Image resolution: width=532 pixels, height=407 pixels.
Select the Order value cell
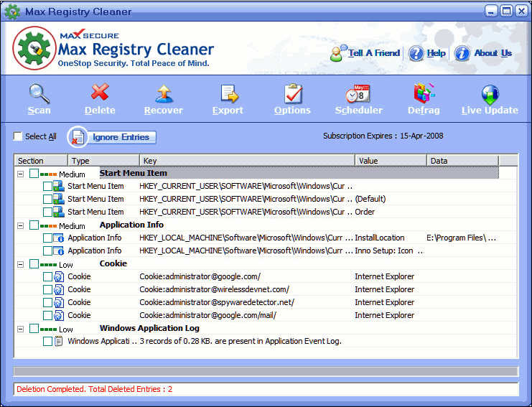pos(365,212)
